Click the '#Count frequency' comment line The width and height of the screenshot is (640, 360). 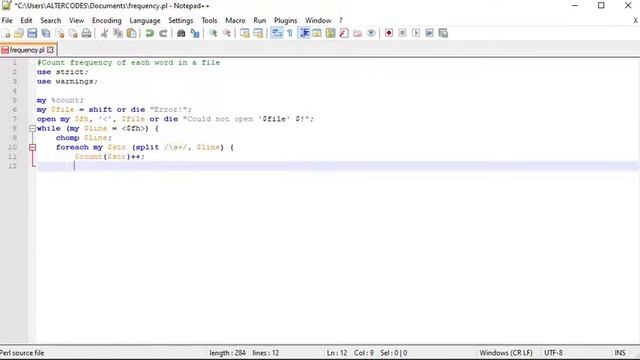(x=129, y=62)
